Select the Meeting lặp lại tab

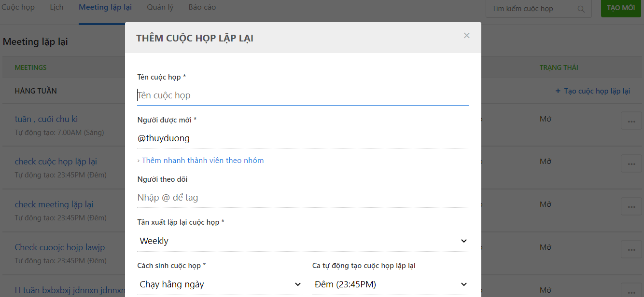point(105,7)
